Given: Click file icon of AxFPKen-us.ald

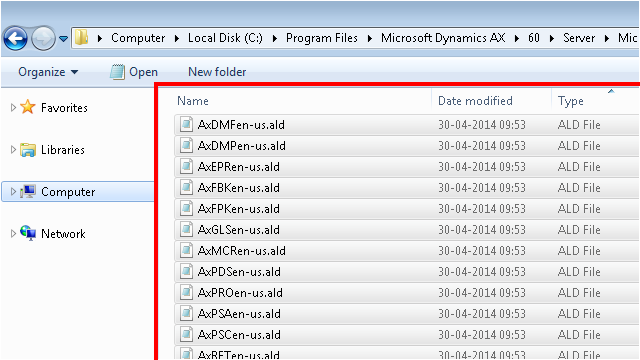Looking at the screenshot, I should [x=186, y=208].
